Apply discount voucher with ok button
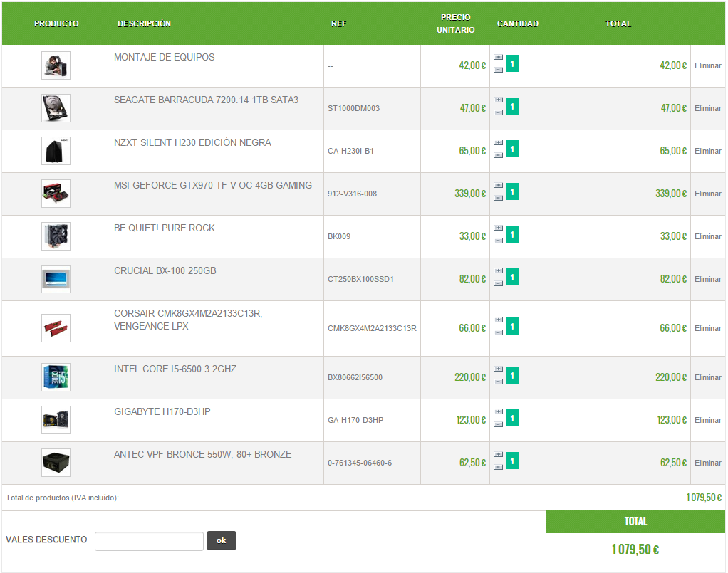This screenshot has width=728, height=573. coord(222,540)
